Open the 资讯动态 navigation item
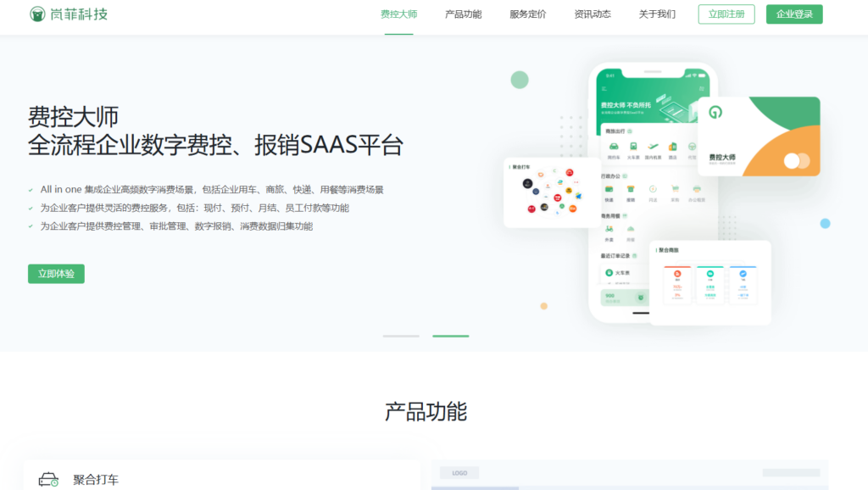The image size is (868, 490). point(591,14)
